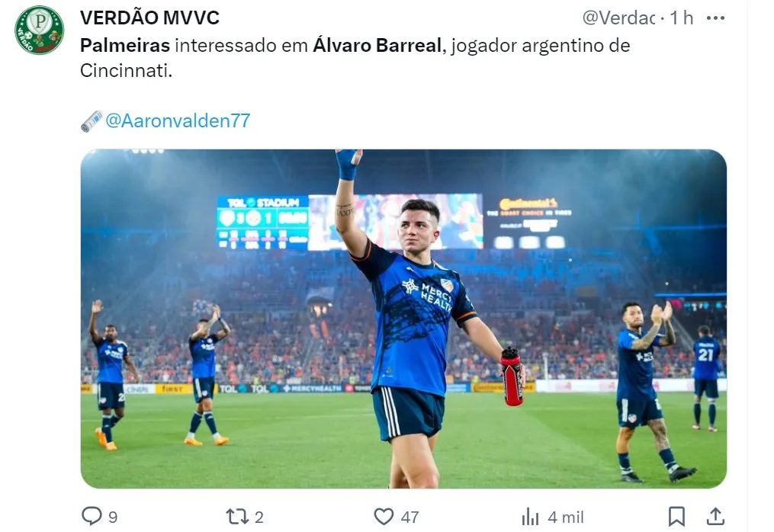Click the reply count 9
Viewport: 774px width, 532px height.
(x=113, y=518)
